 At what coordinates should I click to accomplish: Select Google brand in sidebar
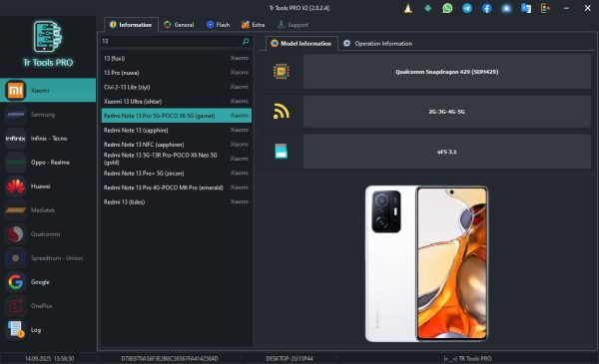point(48,282)
